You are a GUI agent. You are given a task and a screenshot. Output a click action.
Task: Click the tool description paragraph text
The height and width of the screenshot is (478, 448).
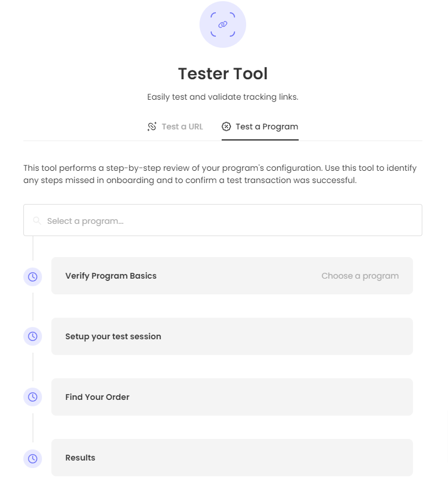219,174
